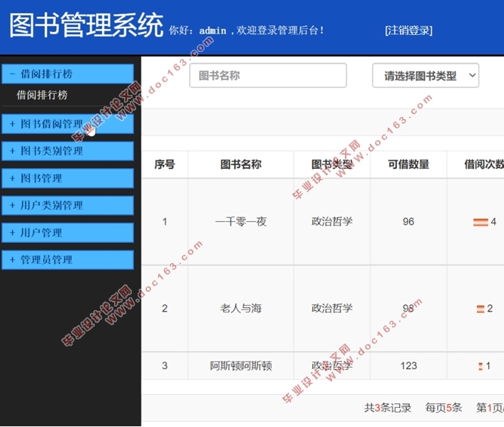Screen dimensions: 504x427
Task: Click the 共3条记录 record count text
Action: point(388,408)
